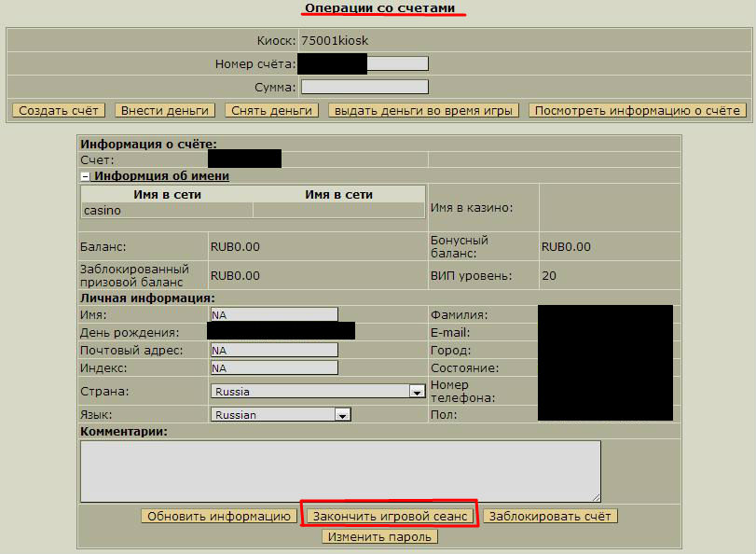Image resolution: width=756 pixels, height=554 pixels.
Task: Click the resize grip of Комментарии box
Action: [x=597, y=497]
